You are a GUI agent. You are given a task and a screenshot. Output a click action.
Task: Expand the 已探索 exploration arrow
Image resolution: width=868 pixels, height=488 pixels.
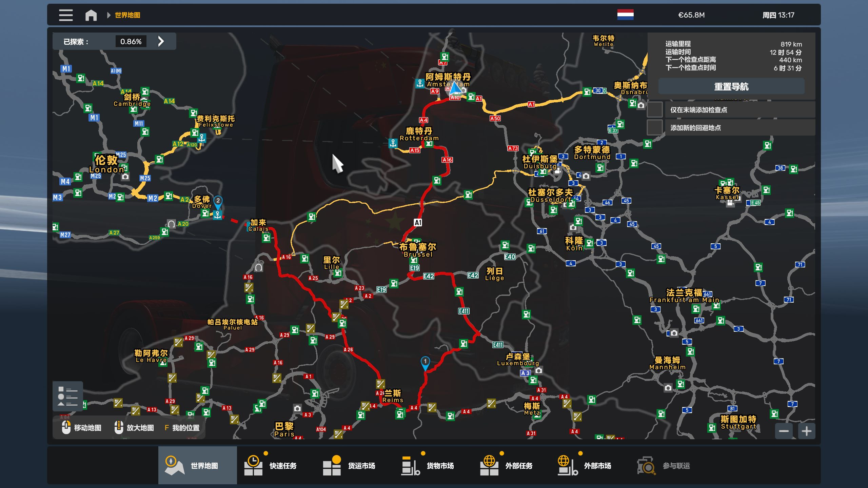tap(161, 41)
